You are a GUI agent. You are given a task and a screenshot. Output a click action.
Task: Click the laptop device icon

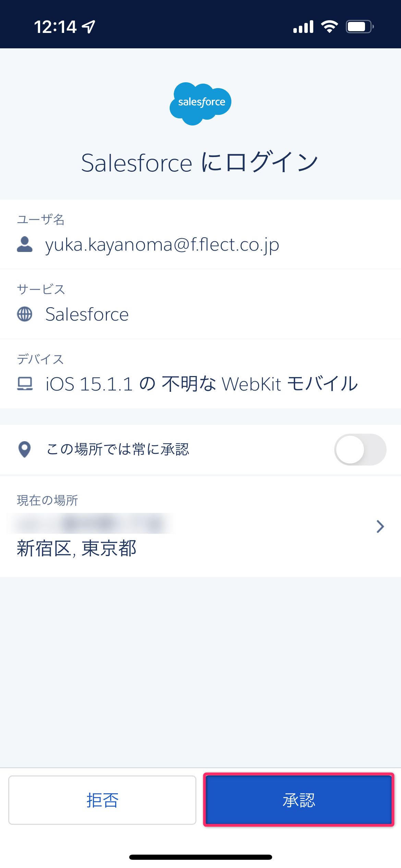25,384
